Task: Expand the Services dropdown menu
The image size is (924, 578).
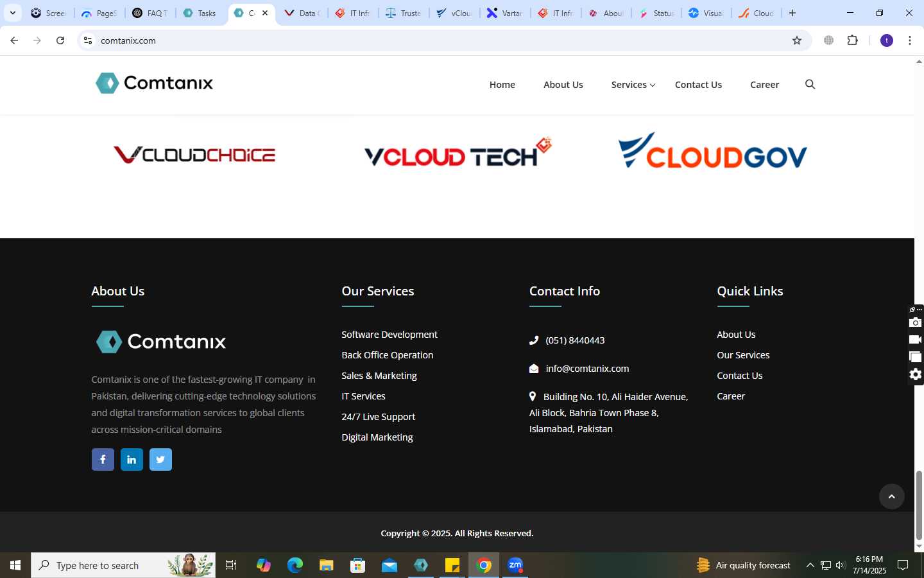Action: 633,85
